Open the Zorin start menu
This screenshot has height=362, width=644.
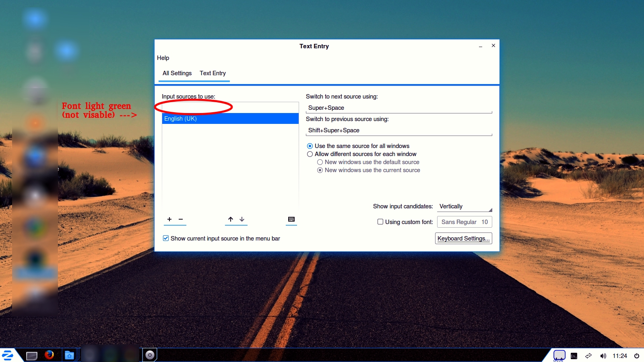[8, 355]
